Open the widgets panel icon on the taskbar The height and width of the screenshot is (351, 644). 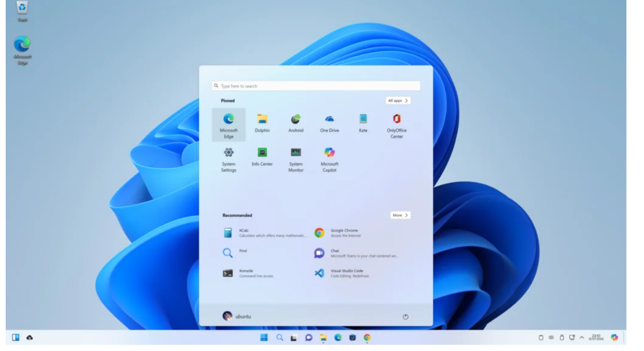(16, 338)
